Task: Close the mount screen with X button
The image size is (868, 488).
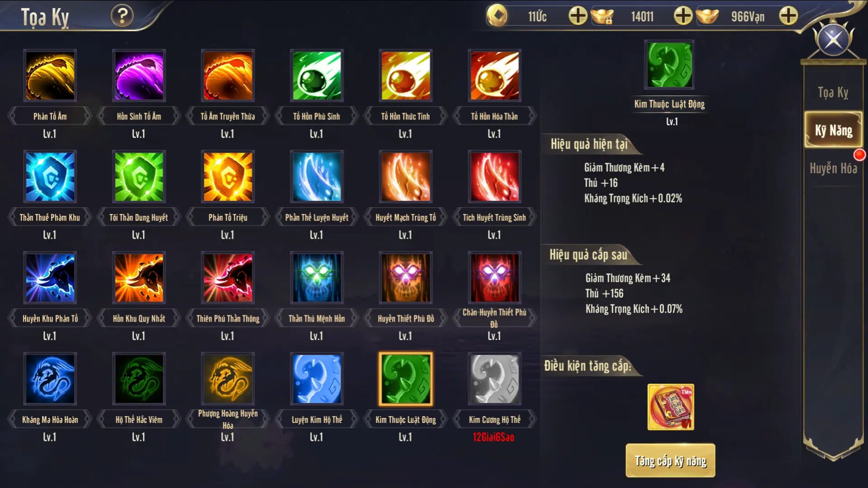Action: (833, 40)
